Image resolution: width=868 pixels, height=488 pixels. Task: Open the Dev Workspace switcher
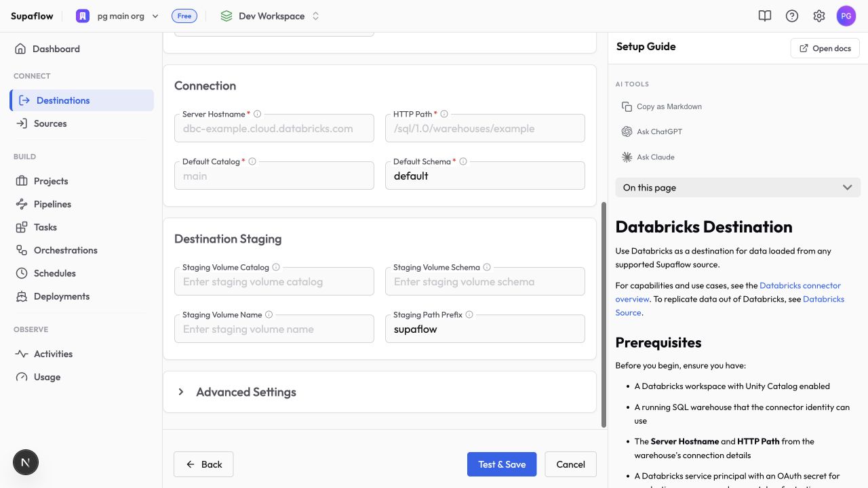[270, 16]
